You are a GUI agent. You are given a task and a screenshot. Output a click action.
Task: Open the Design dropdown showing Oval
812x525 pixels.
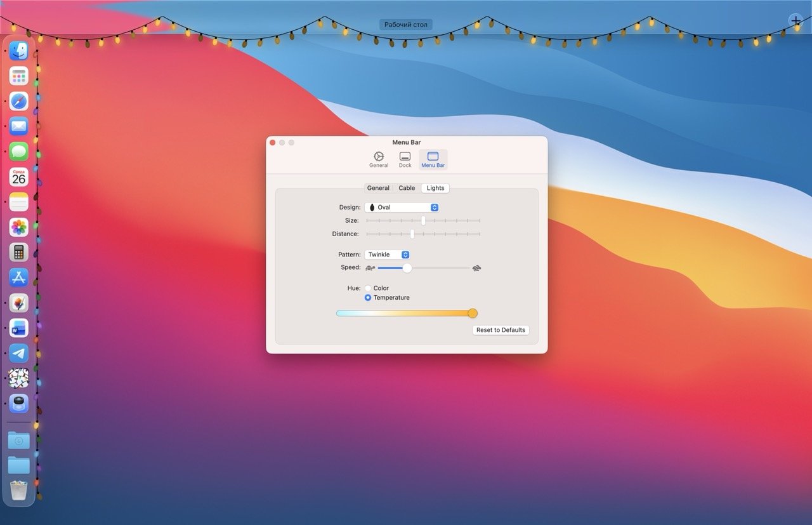402,207
